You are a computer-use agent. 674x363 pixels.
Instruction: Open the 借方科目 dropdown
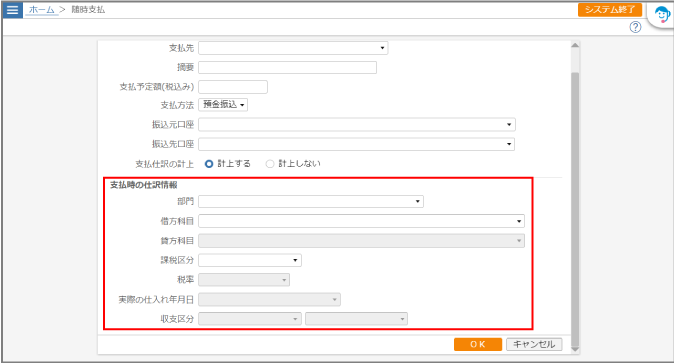coord(362,221)
